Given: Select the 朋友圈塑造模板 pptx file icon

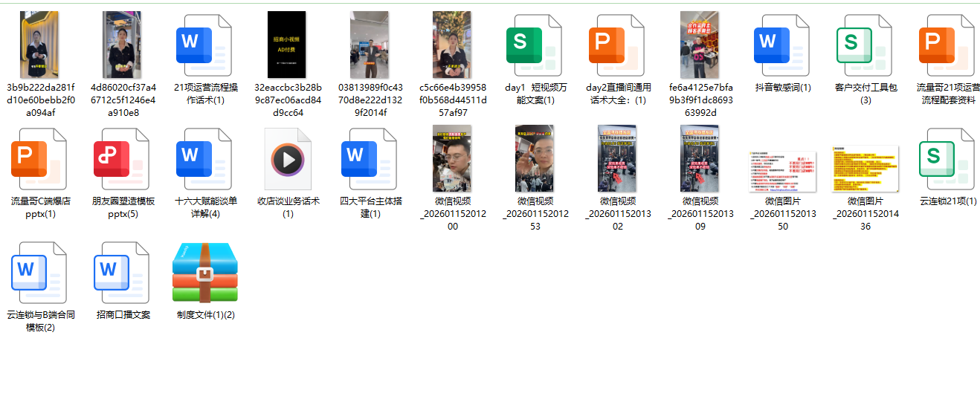Looking at the screenshot, I should (123, 158).
